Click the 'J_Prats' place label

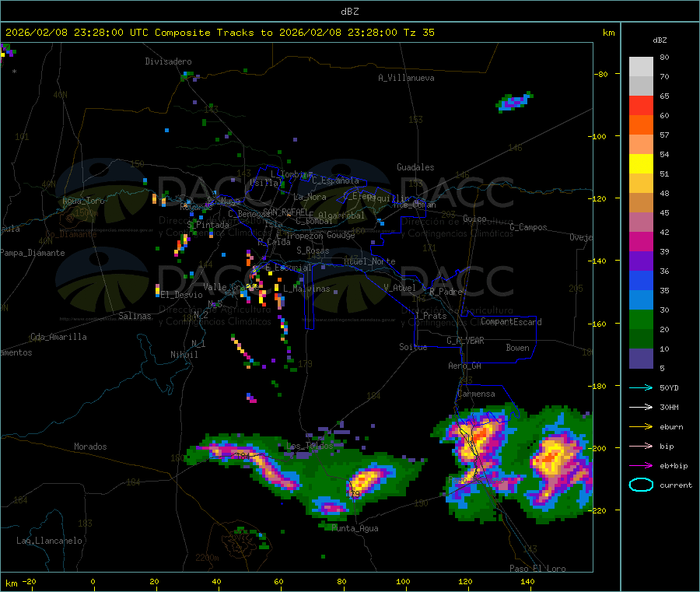click(430, 316)
